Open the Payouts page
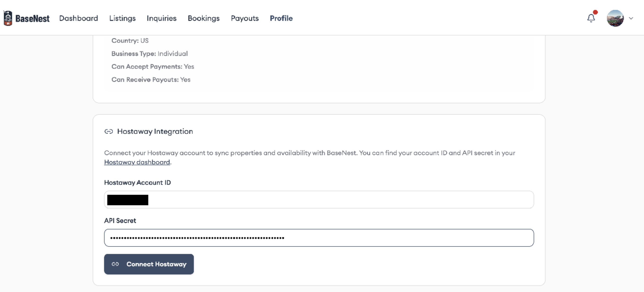 pyautogui.click(x=245, y=18)
